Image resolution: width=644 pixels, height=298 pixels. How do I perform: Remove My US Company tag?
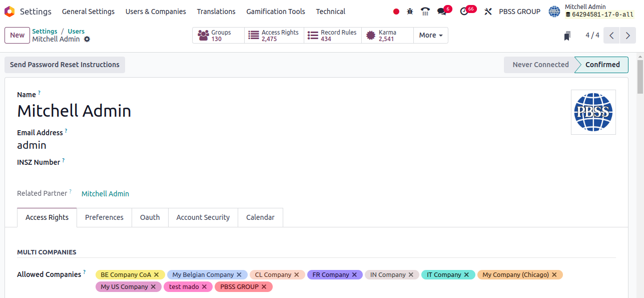[x=153, y=286]
